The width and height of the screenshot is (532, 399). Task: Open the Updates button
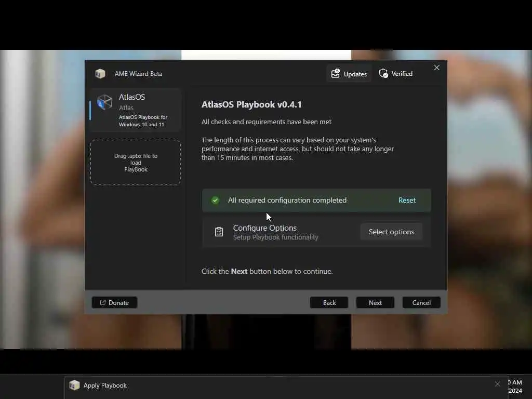[349, 74]
